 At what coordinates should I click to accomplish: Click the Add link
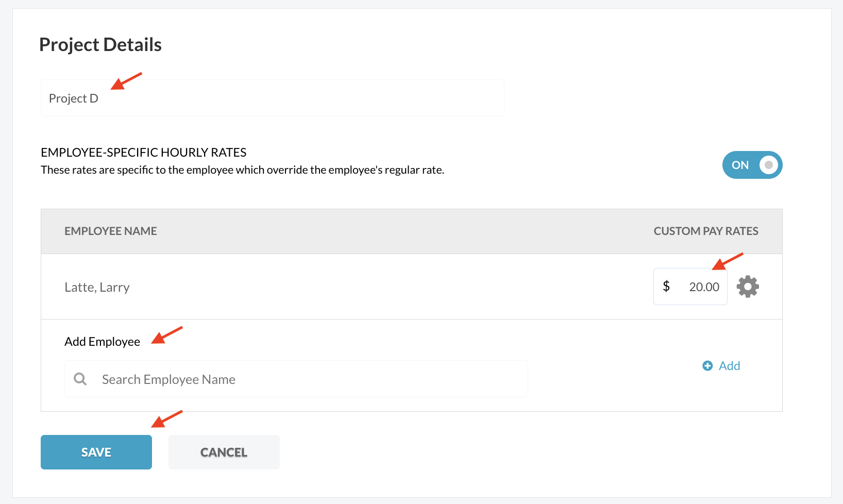click(721, 365)
